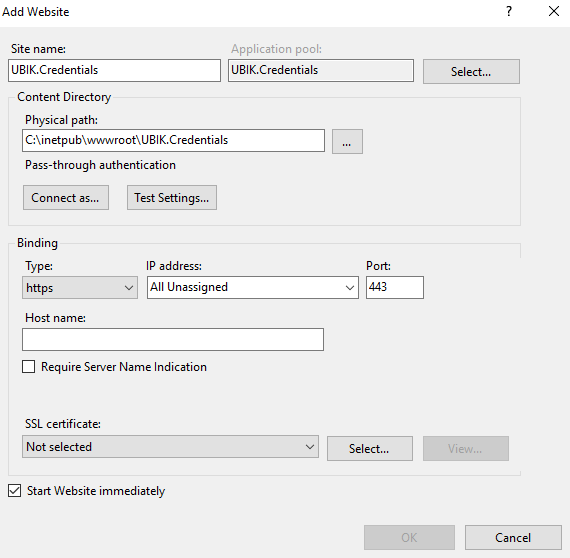Click the greyed OK button
This screenshot has width=570, height=558.
409,537
